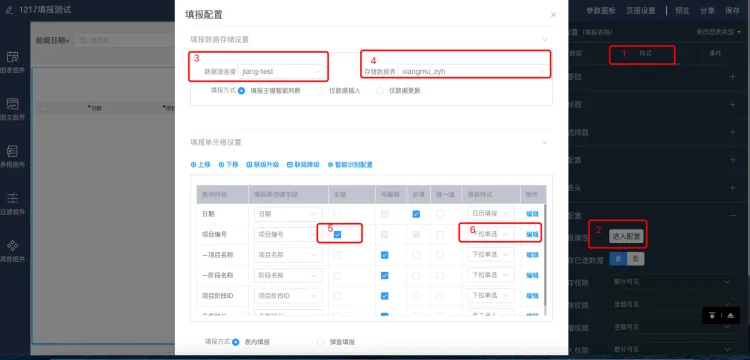Open storage field dropdown showing 项目编号

tap(288, 234)
